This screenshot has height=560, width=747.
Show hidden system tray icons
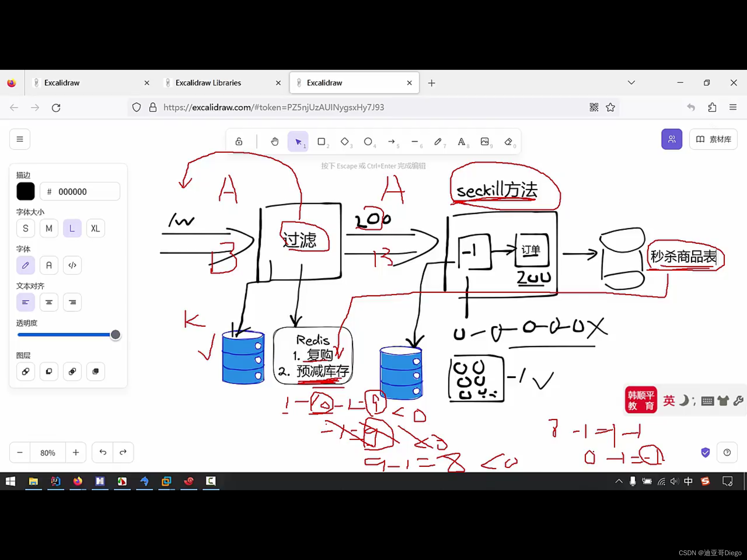click(x=619, y=481)
